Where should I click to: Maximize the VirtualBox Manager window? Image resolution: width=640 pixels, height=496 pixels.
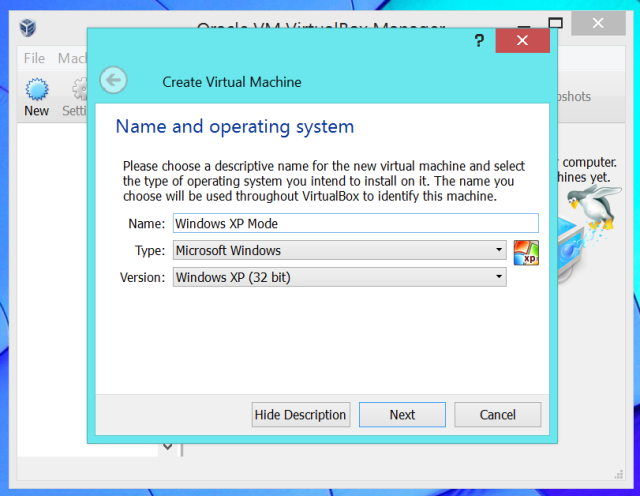click(x=555, y=23)
